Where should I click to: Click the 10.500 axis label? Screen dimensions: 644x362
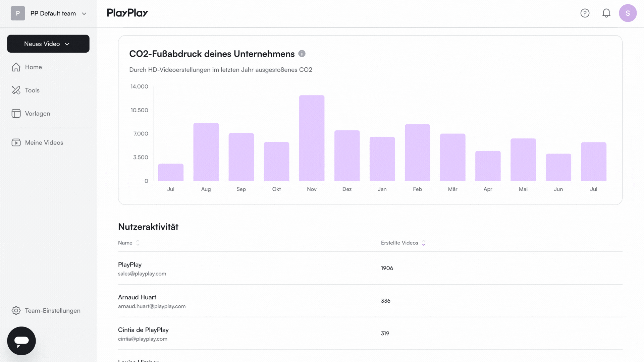coord(139,110)
